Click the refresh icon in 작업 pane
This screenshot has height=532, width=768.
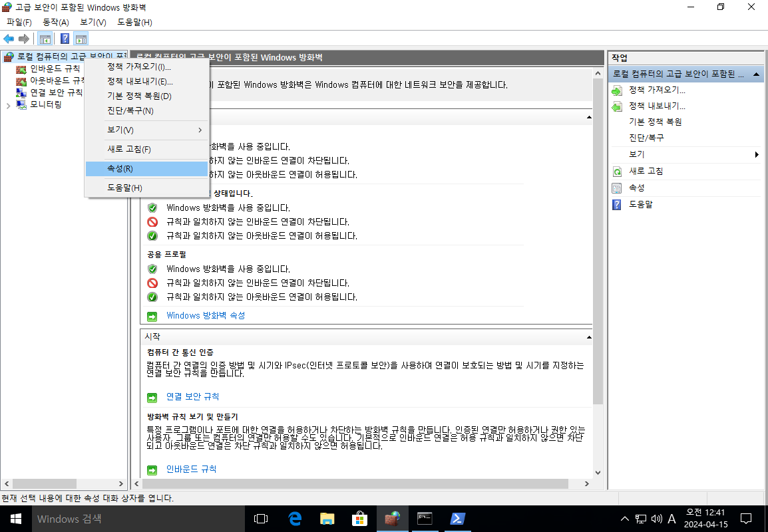(617, 172)
